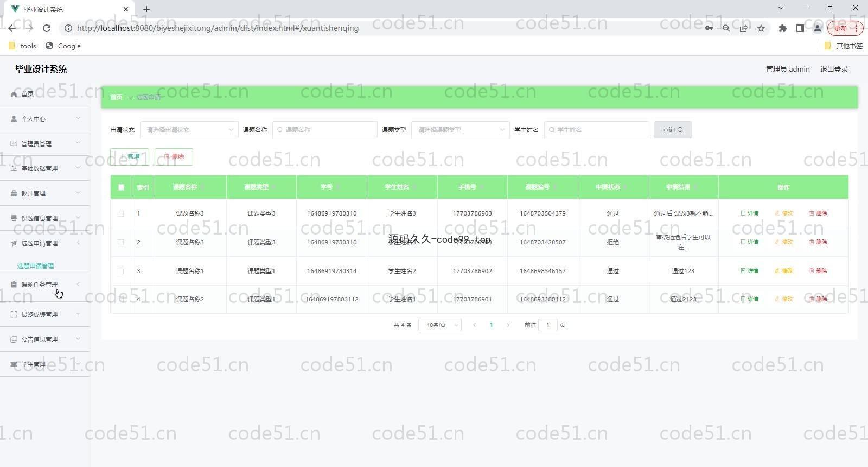Screen dimensions: 868x467
Task: View 详情 for row 1 (1648703504379)
Action: click(x=750, y=213)
